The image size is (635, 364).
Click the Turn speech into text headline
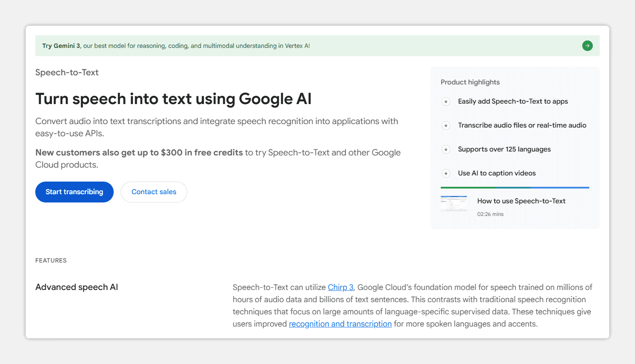[x=173, y=99]
